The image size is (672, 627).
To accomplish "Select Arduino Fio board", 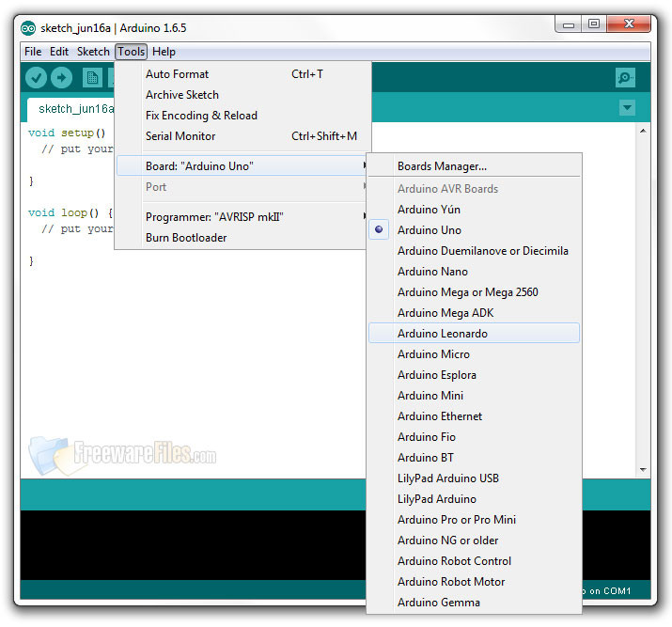I will 474,437.
